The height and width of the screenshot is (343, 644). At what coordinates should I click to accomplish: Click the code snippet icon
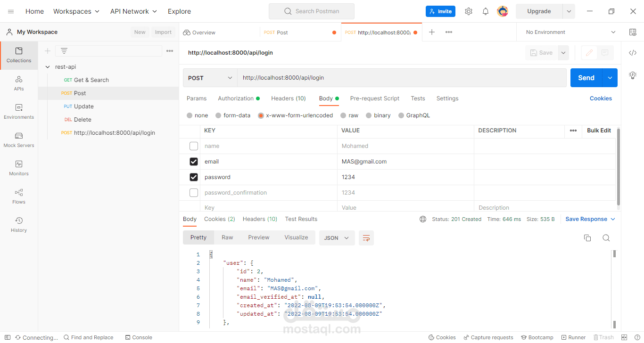click(633, 53)
